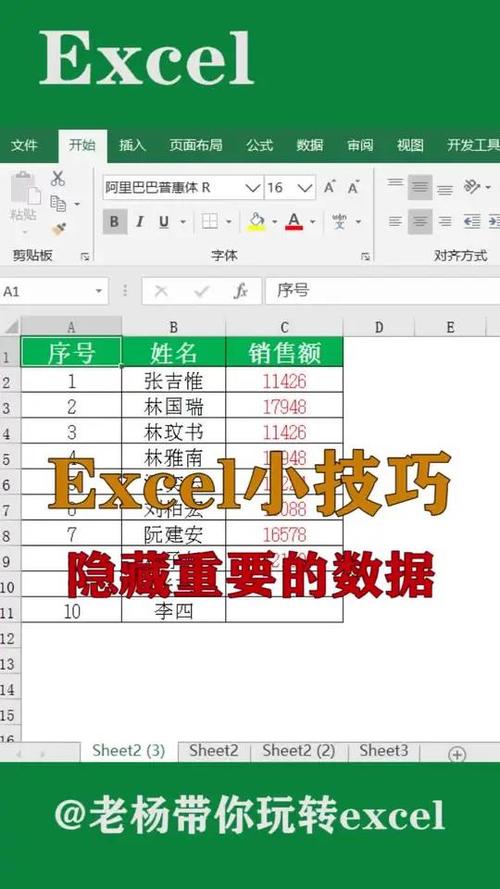The height and width of the screenshot is (889, 500).
Task: Open font group dialog launcher
Action: [366, 257]
